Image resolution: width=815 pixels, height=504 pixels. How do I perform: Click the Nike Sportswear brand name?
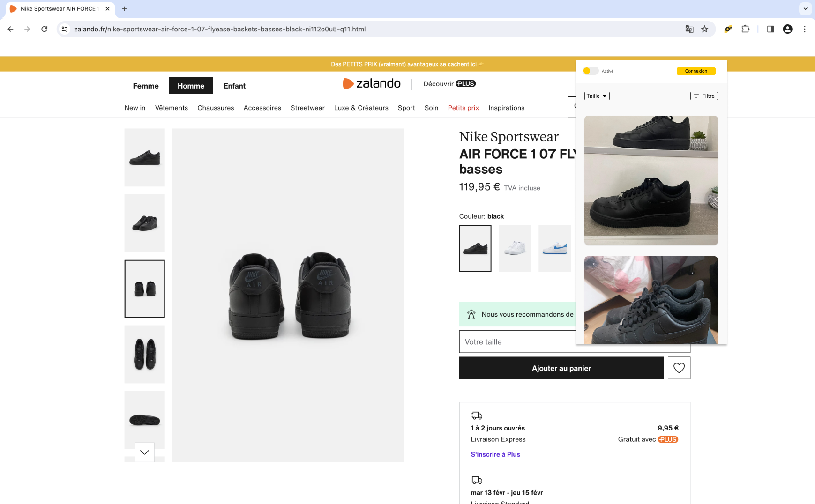click(x=509, y=137)
